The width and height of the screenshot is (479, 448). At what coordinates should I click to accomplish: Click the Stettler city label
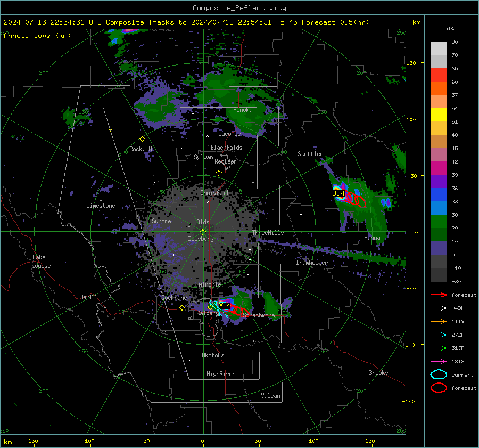point(310,154)
